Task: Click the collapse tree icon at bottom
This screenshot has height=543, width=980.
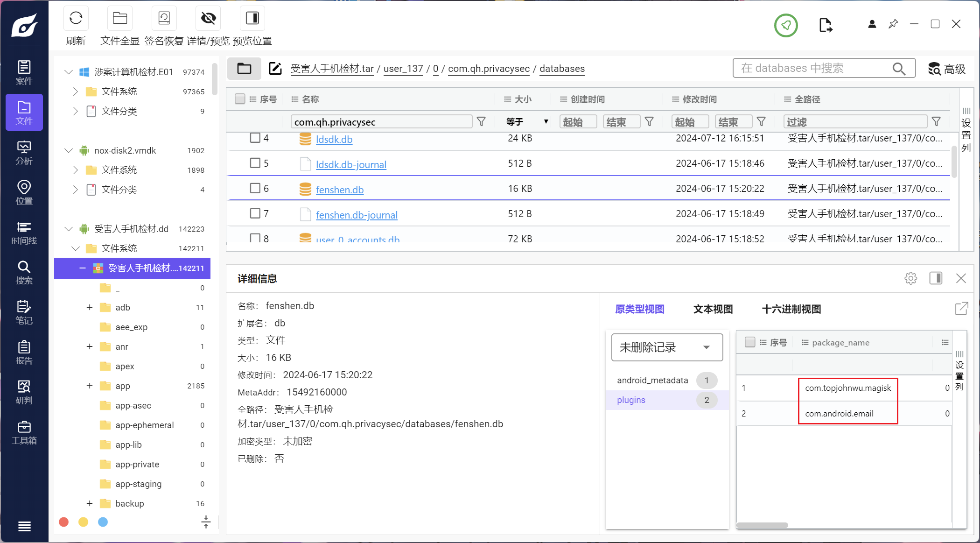Action: pos(206,522)
